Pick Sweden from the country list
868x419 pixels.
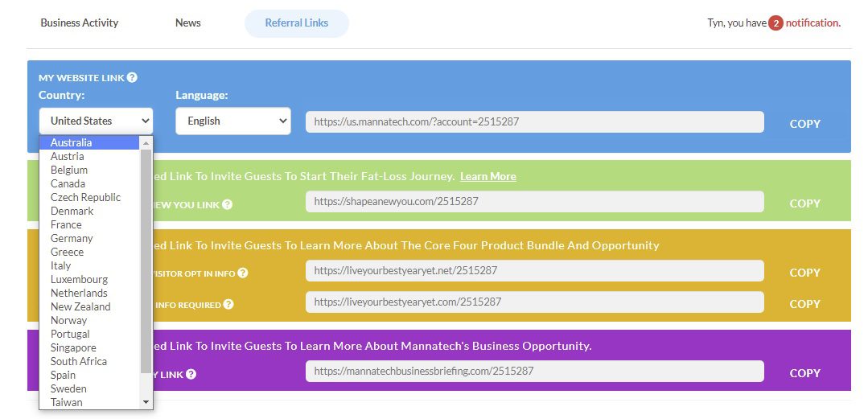(90, 388)
